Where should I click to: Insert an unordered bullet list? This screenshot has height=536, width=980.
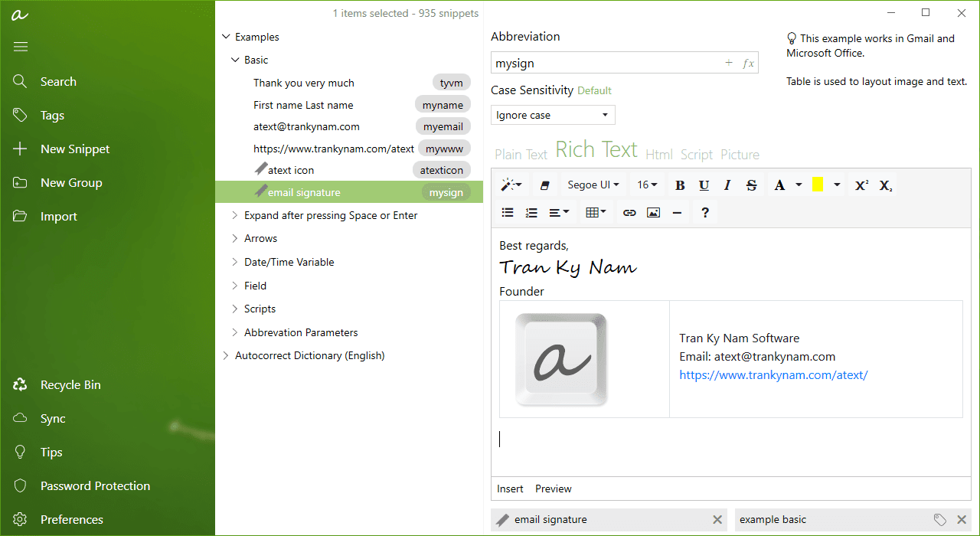coord(508,212)
